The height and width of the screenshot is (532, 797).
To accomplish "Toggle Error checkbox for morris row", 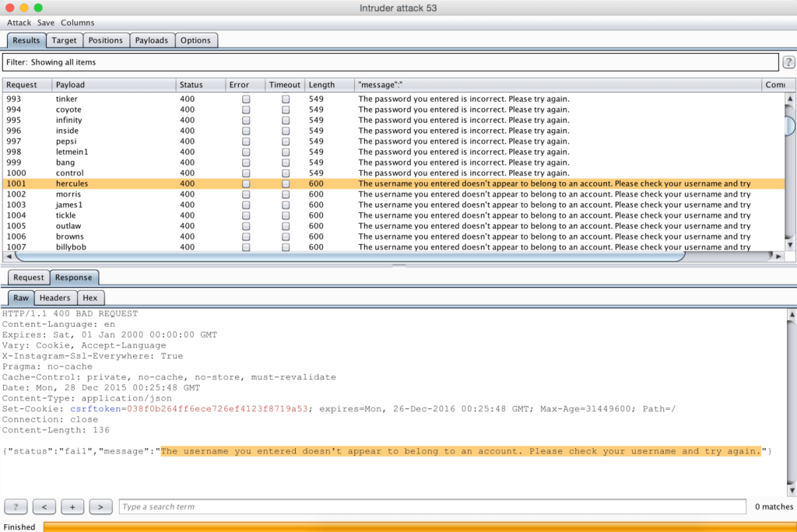I will (x=246, y=194).
